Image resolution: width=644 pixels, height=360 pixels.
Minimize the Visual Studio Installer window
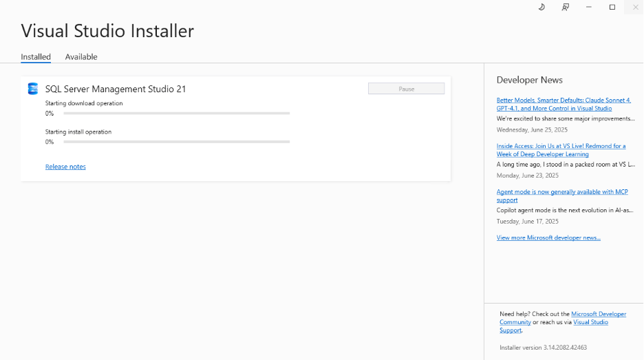point(589,7)
